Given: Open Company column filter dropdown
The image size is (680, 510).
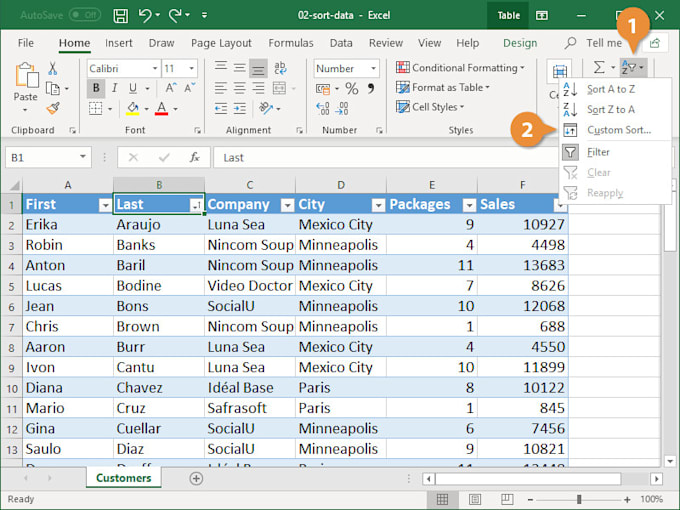Looking at the screenshot, I should [x=287, y=206].
